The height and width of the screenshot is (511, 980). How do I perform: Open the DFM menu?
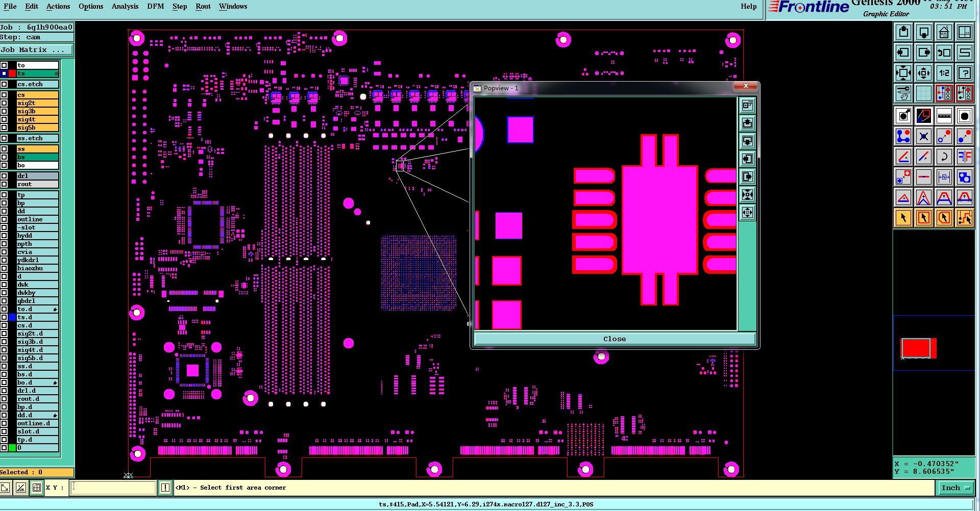[156, 6]
